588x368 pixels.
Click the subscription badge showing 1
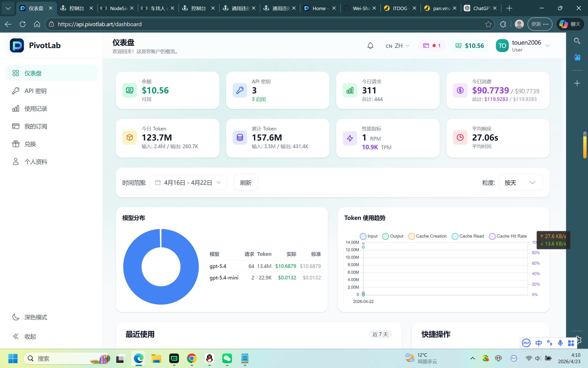[x=432, y=46]
